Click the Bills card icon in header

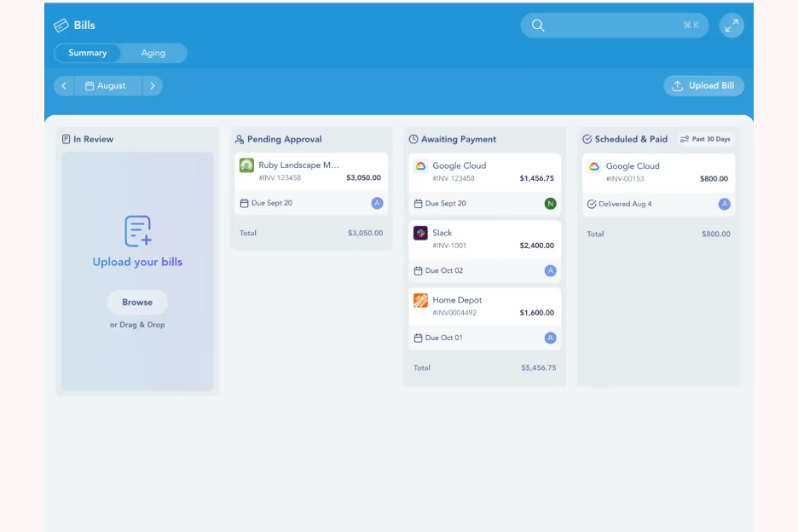[61, 26]
